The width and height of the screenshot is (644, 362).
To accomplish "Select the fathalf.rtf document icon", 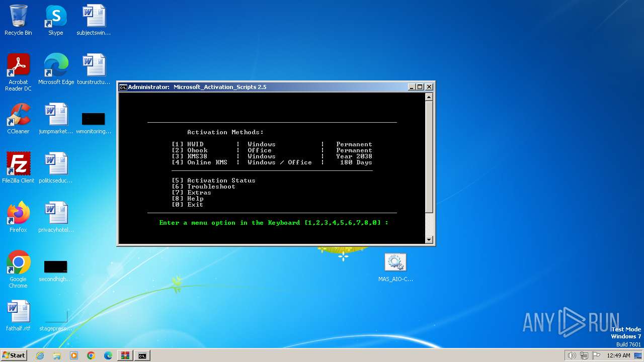I will [18, 316].
